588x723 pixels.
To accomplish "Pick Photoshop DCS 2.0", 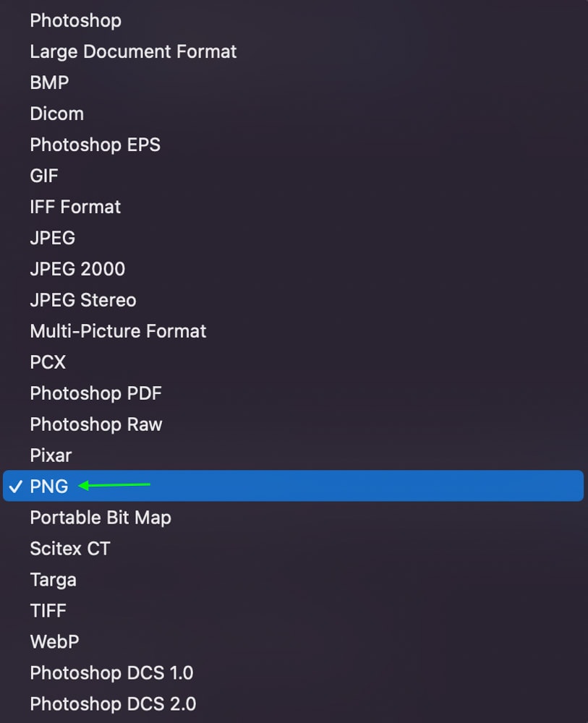I will [x=294, y=704].
